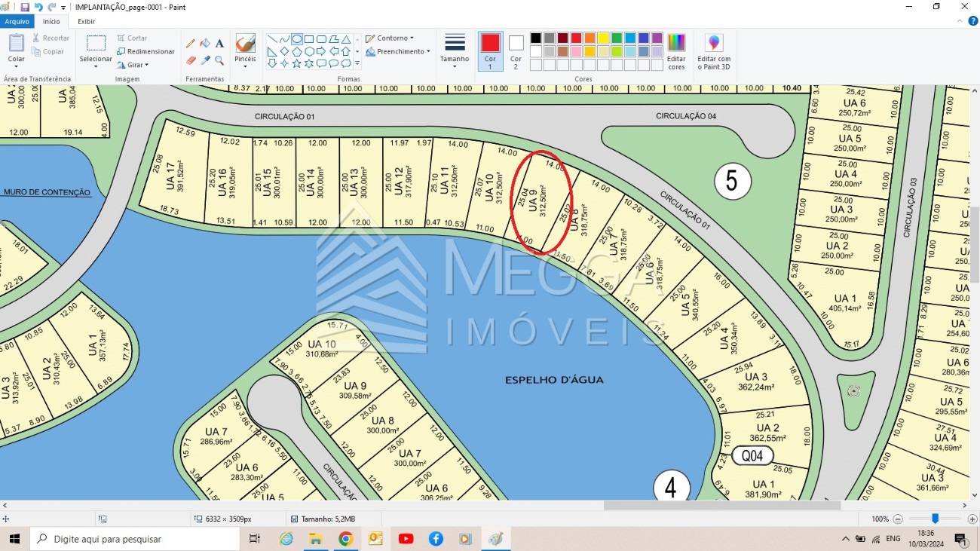The image size is (980, 551).
Task: Save the file using the title-bar disk icon
Action: point(25,7)
